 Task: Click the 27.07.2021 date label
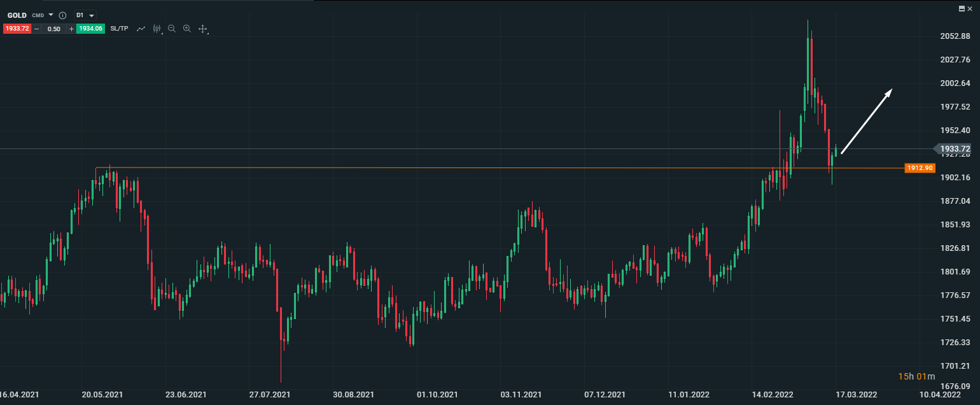(x=270, y=395)
